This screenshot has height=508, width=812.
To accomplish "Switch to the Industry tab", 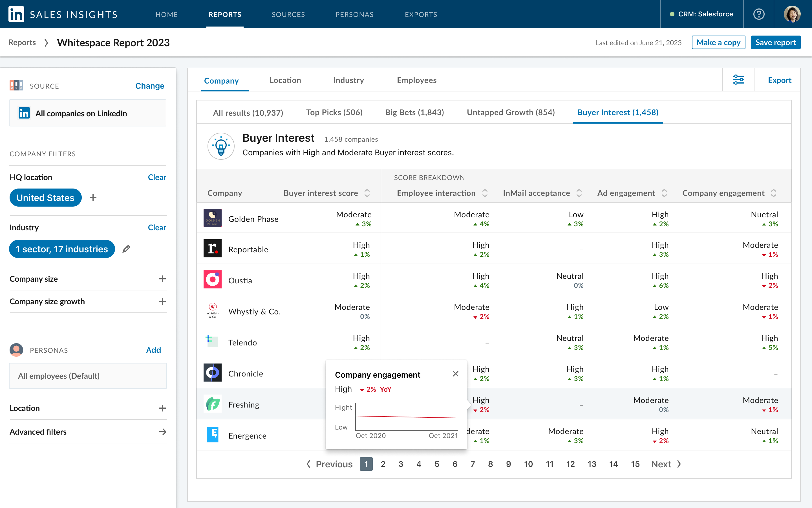I will point(348,80).
